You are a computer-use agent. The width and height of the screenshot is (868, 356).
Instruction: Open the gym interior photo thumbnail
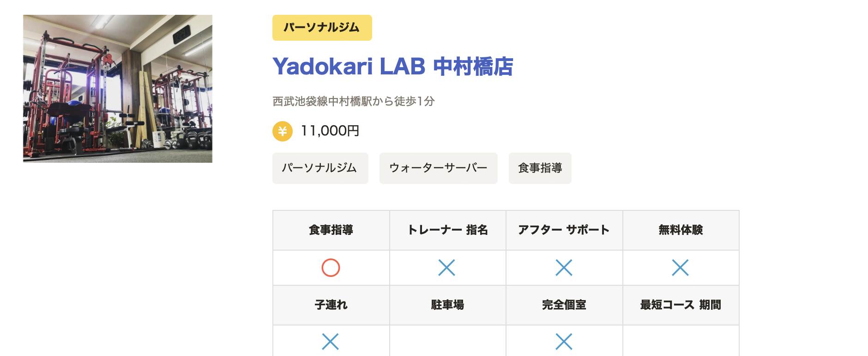[x=118, y=89]
